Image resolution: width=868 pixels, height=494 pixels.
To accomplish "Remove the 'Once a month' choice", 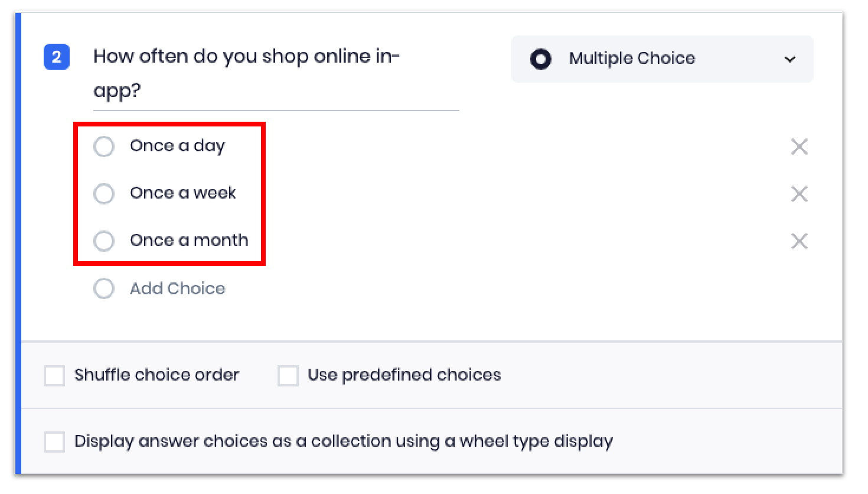I will 799,241.
